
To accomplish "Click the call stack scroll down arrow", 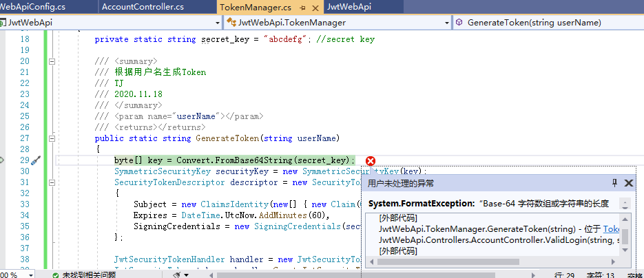I will [625, 250].
